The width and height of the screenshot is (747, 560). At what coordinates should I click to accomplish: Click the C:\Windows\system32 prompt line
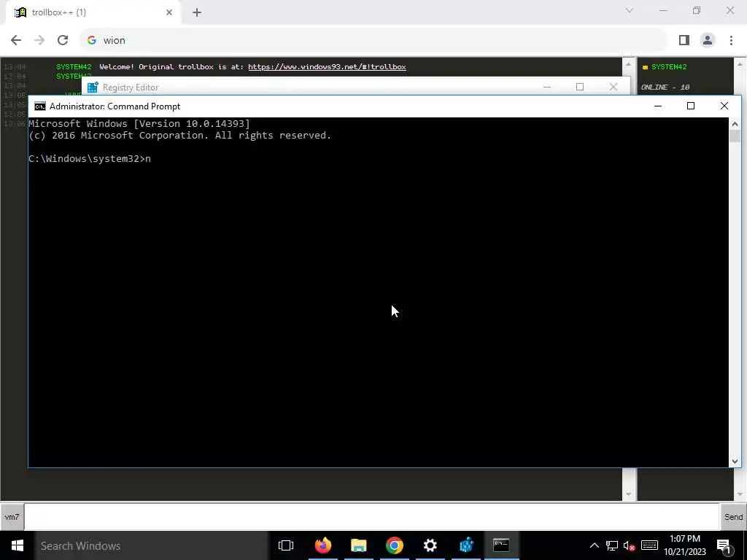(x=90, y=158)
